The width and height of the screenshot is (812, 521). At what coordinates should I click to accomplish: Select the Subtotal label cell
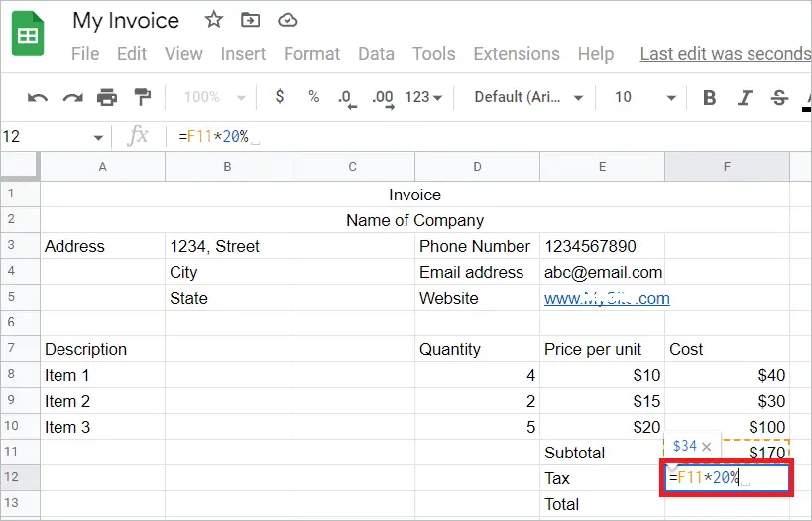pos(602,453)
